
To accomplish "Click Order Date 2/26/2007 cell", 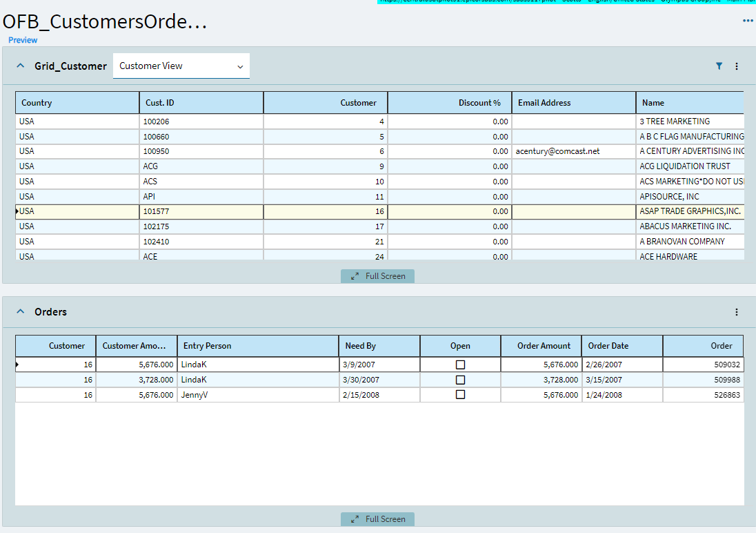I will coord(622,365).
